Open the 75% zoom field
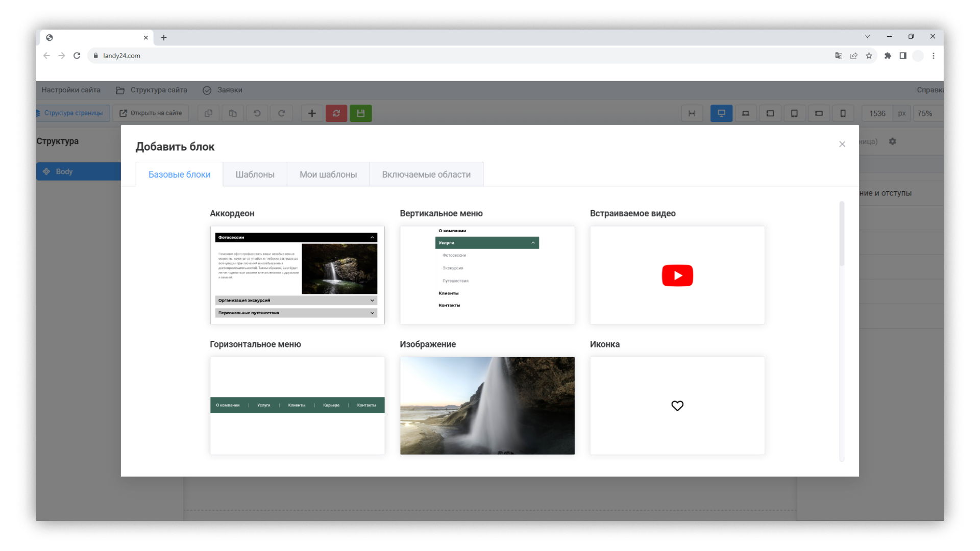980x551 pixels. pos(927,113)
